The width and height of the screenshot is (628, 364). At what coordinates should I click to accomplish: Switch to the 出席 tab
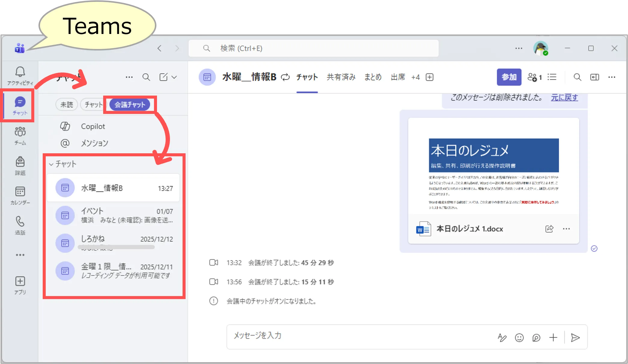click(x=398, y=77)
